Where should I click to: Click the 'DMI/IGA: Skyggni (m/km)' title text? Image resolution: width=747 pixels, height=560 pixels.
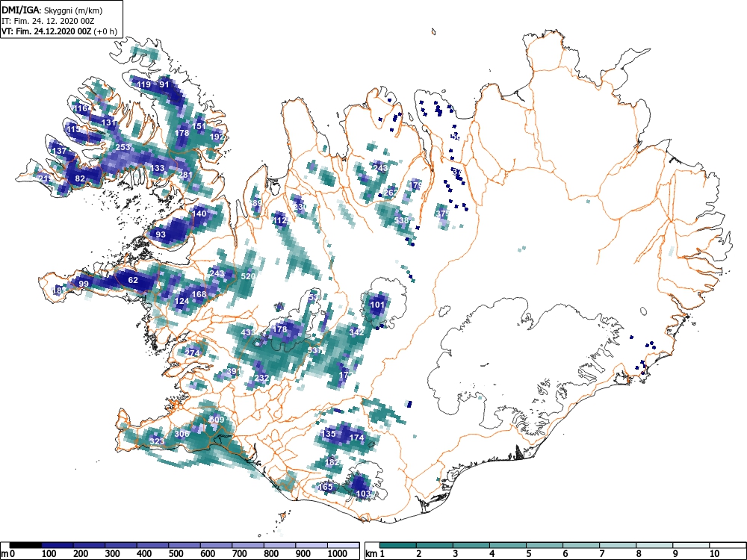pyautogui.click(x=52, y=10)
